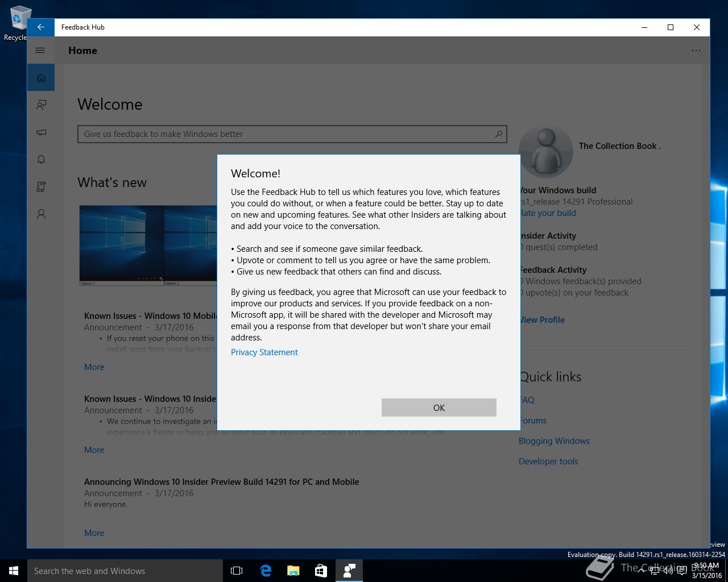This screenshot has height=582, width=728.
Task: Click The Collection Book profile name
Action: point(619,146)
